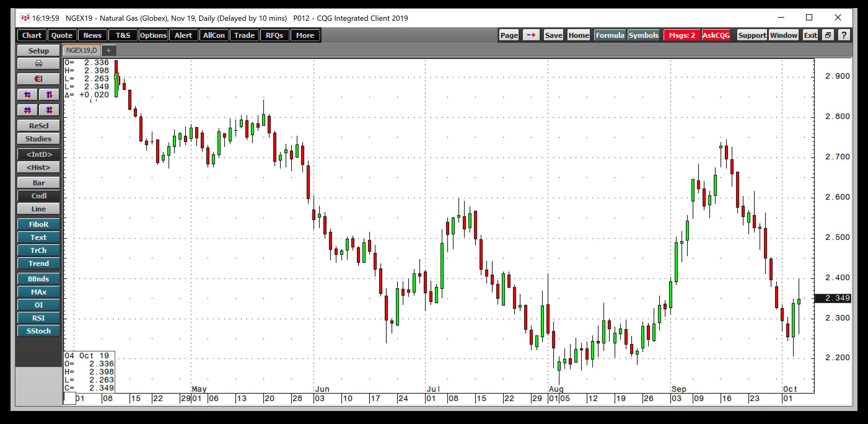Add the BBnds Bollinger Bands study
Image resolution: width=868 pixels, height=424 pixels.
point(38,279)
